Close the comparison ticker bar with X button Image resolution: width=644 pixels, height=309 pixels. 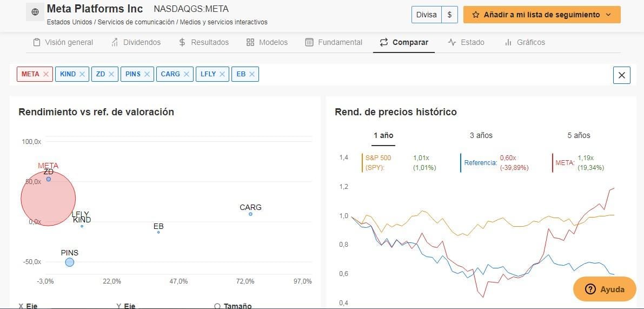click(621, 75)
